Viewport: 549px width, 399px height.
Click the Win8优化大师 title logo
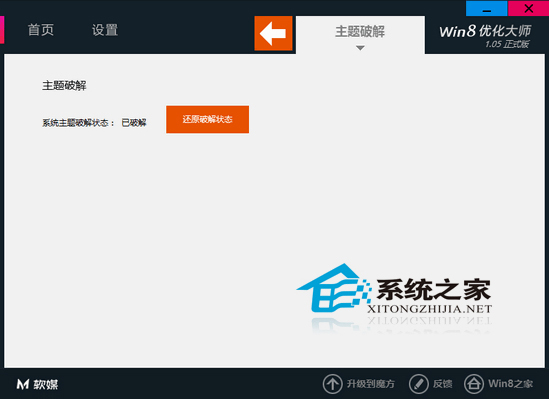(485, 31)
